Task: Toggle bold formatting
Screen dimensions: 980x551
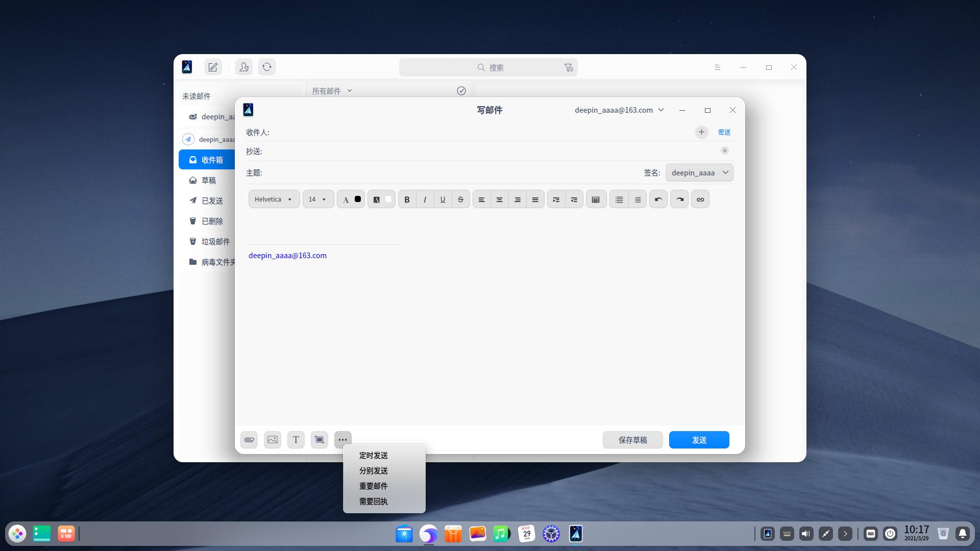Action: (x=407, y=199)
